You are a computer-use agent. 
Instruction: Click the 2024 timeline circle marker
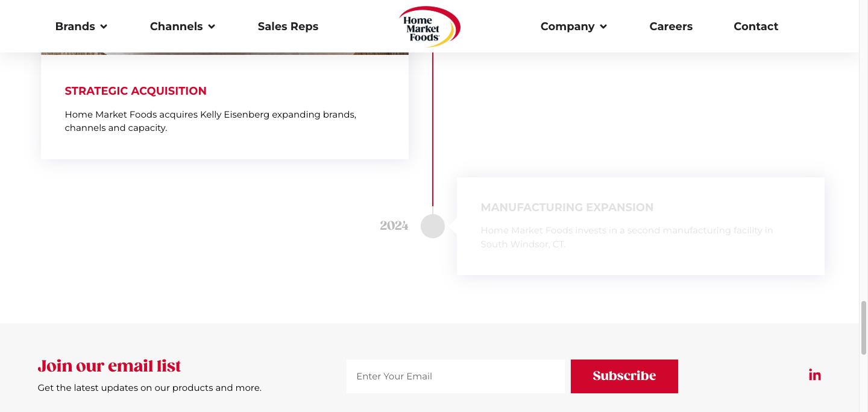click(433, 226)
